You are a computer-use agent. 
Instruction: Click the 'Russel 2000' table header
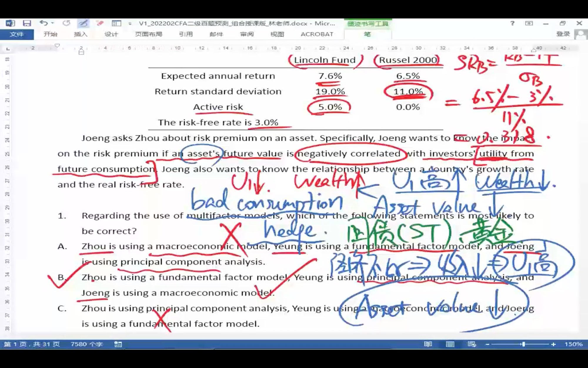[x=408, y=60]
